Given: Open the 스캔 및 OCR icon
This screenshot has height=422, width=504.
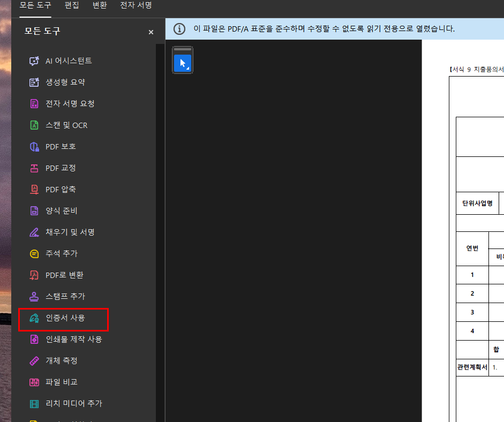Looking at the screenshot, I should (34, 125).
